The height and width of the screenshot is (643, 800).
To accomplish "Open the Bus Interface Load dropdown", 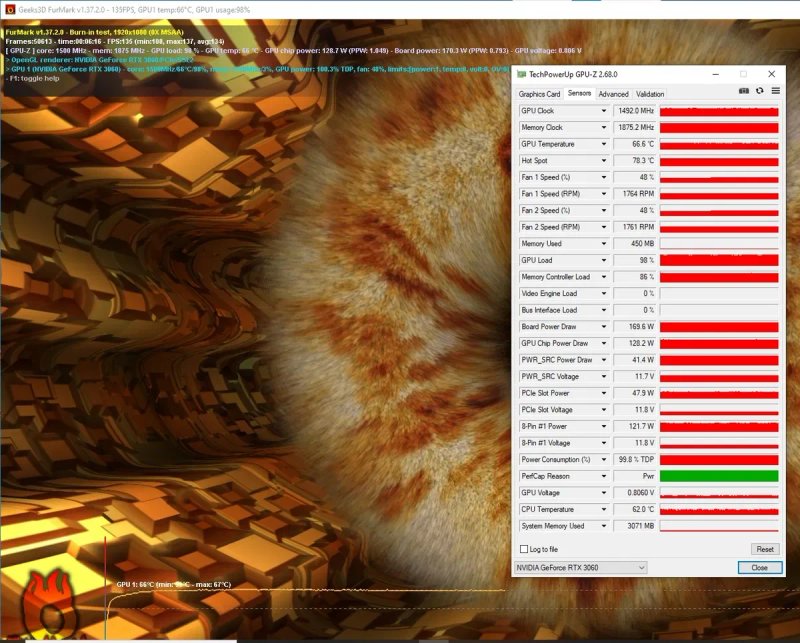I will coord(604,310).
